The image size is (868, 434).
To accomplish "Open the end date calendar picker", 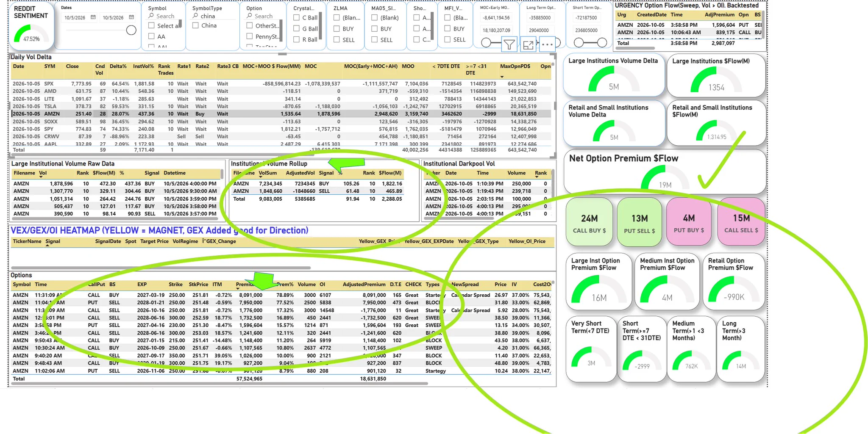I will [131, 17].
